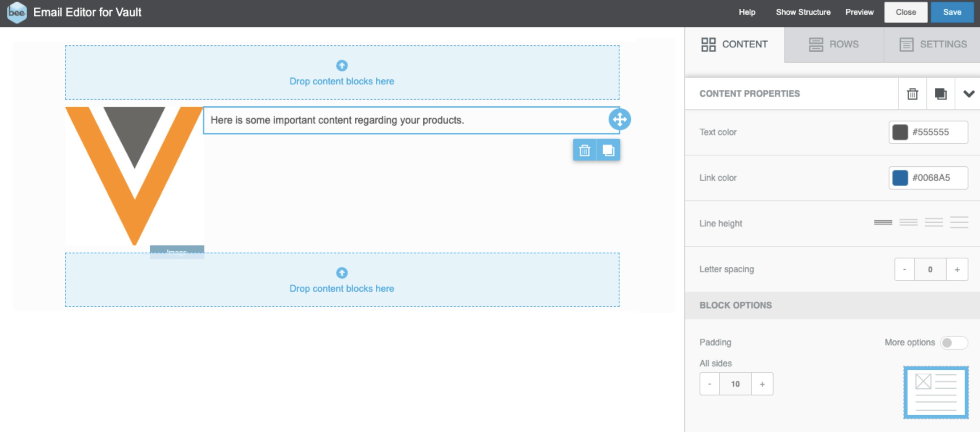Click upload arrow icon in top drop zone

342,66
